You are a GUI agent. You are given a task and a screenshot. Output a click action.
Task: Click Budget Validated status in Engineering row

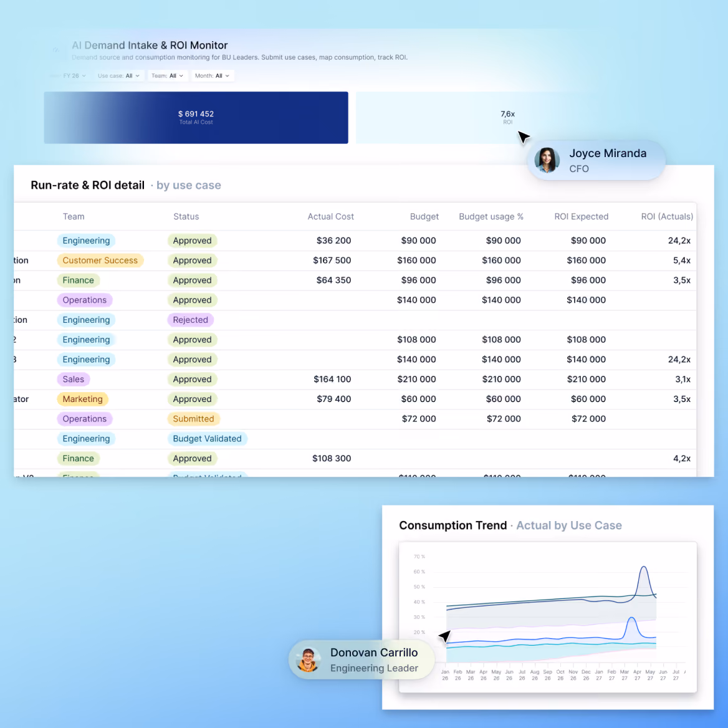click(207, 439)
